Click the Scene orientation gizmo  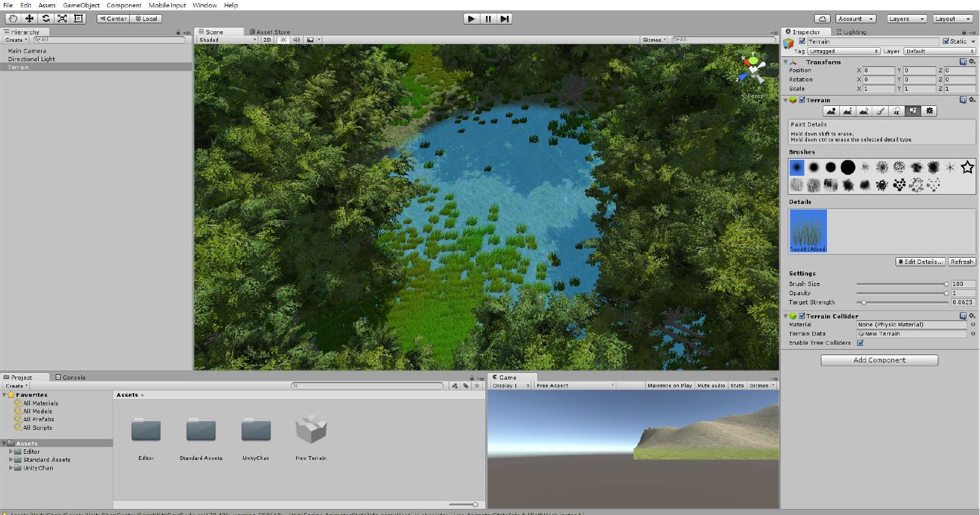coord(753,70)
